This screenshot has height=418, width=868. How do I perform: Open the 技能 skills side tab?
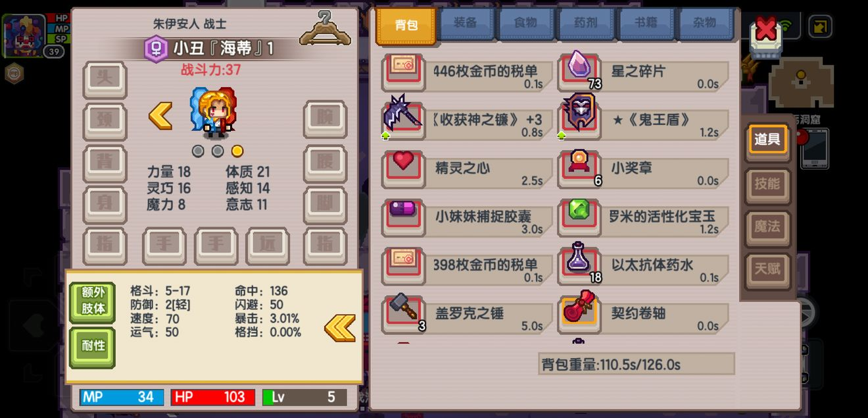[767, 184]
